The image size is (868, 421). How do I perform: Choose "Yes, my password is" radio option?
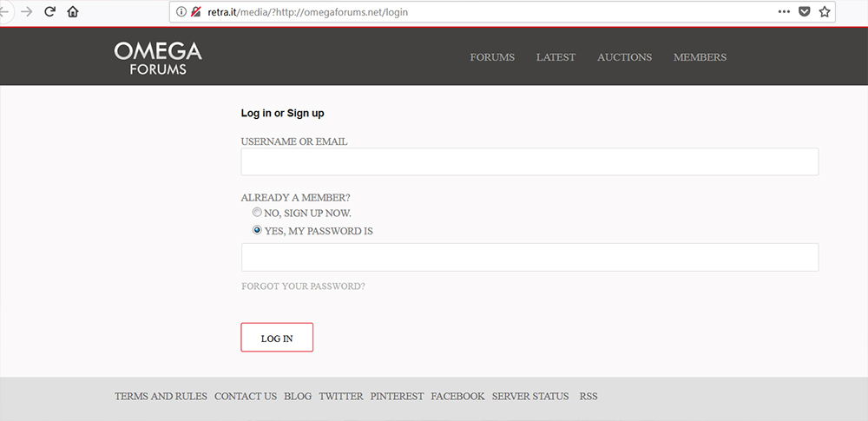pyautogui.click(x=257, y=231)
